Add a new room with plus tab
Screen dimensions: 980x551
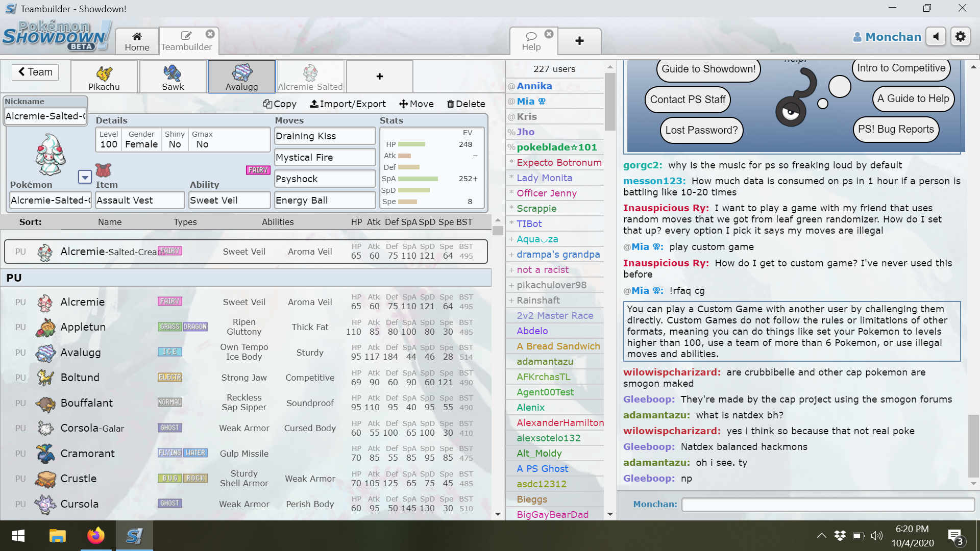point(579,41)
